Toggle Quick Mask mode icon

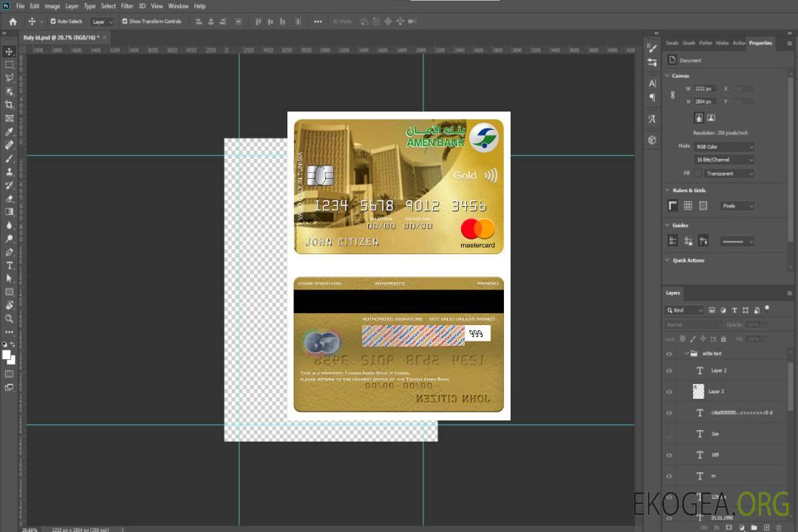[9, 374]
